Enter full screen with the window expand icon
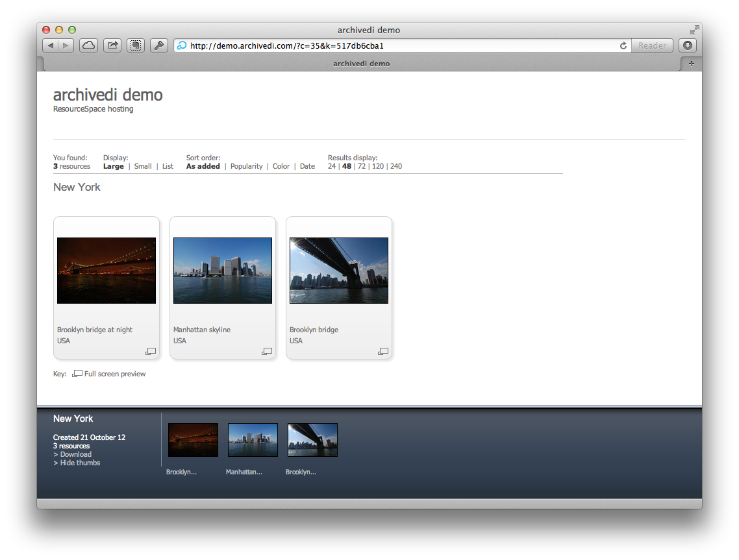This screenshot has width=739, height=560. [x=694, y=30]
